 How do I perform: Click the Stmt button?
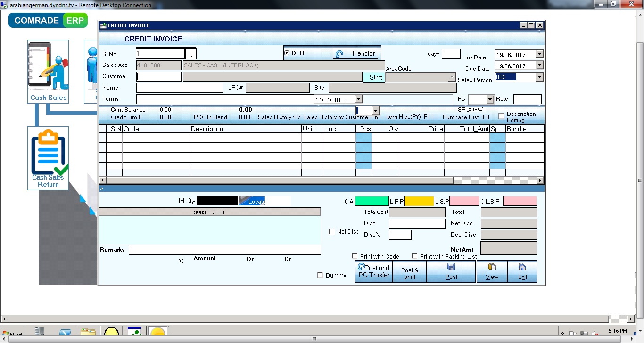pos(374,77)
